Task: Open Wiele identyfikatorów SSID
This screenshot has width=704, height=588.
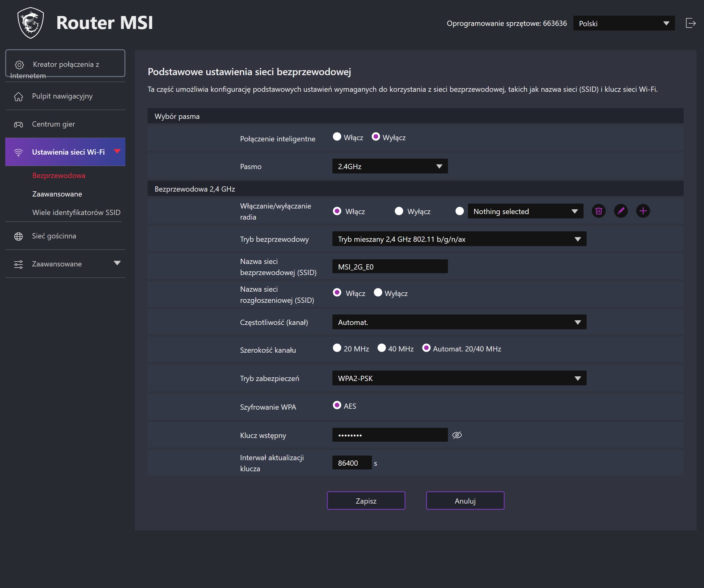Action: tap(76, 213)
